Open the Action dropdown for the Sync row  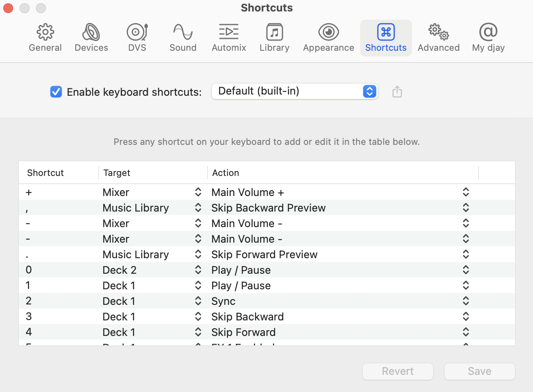coord(465,301)
